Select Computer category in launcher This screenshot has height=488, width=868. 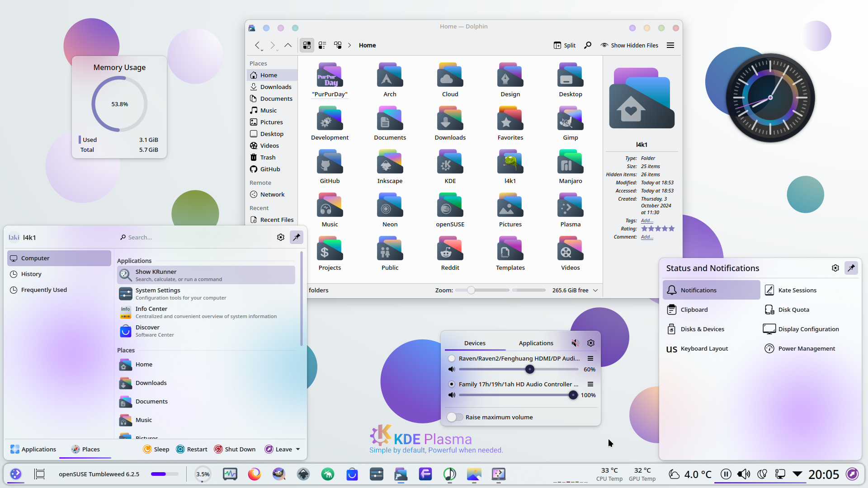click(x=59, y=258)
